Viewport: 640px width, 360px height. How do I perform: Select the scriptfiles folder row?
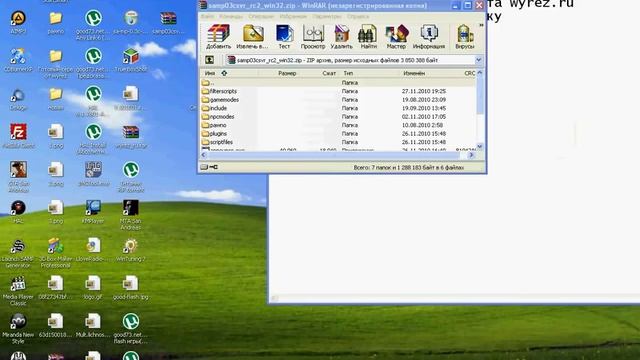pos(338,142)
